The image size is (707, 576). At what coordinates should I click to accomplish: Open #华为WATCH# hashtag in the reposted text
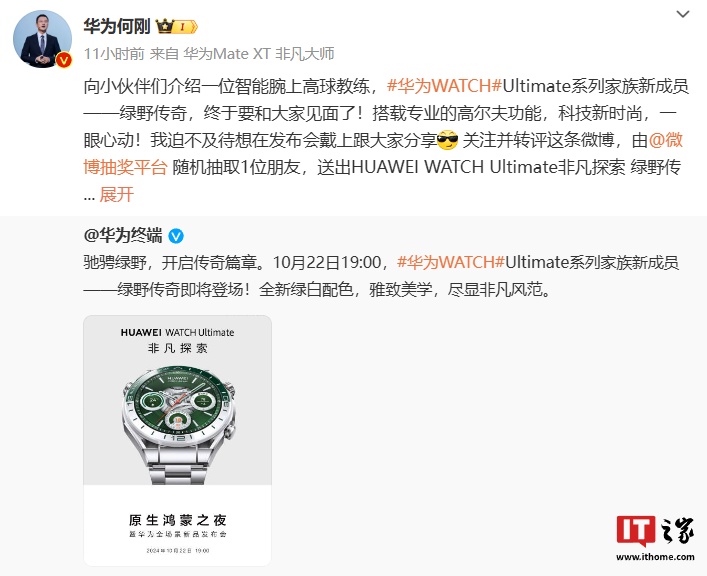click(x=450, y=262)
